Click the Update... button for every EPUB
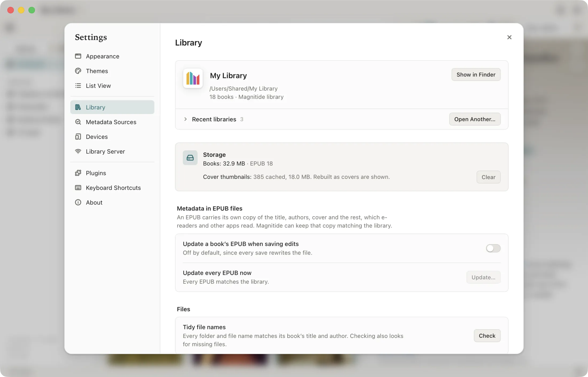 coord(483,277)
